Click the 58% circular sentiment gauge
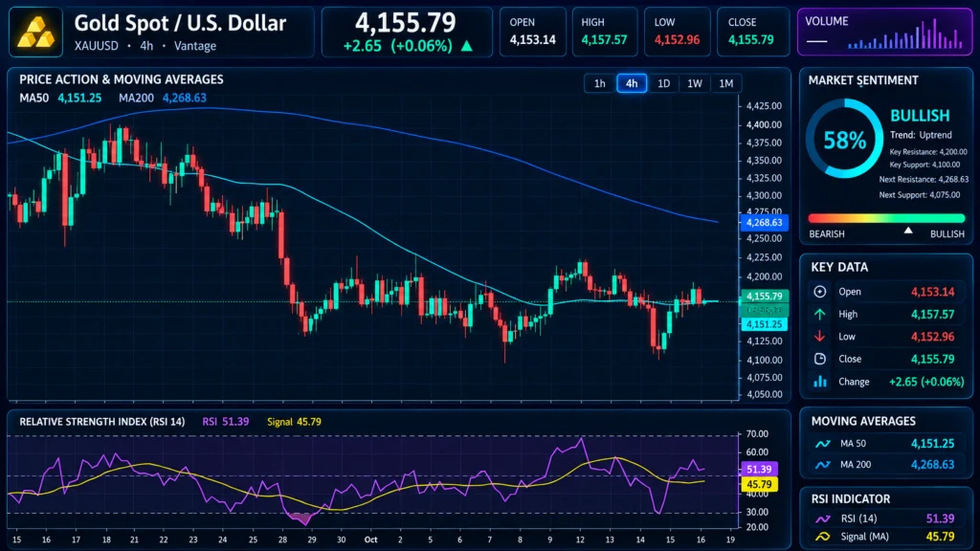 pyautogui.click(x=844, y=139)
